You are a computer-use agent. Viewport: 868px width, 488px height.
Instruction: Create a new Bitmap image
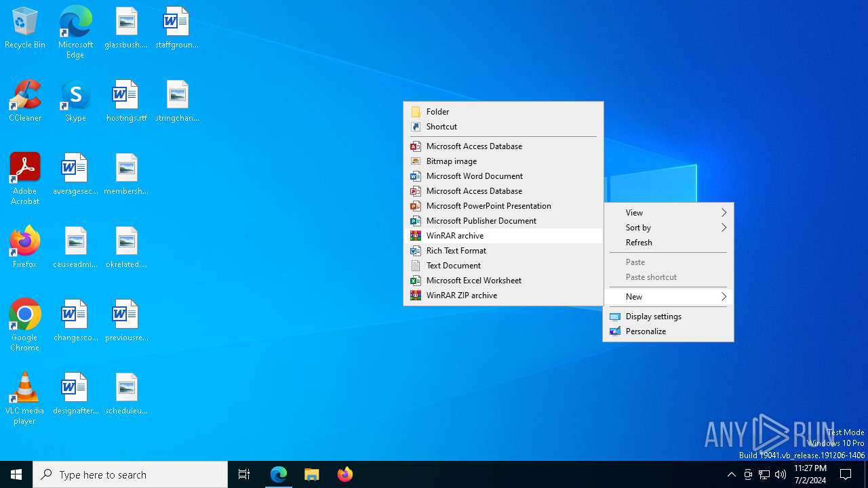(x=503, y=161)
